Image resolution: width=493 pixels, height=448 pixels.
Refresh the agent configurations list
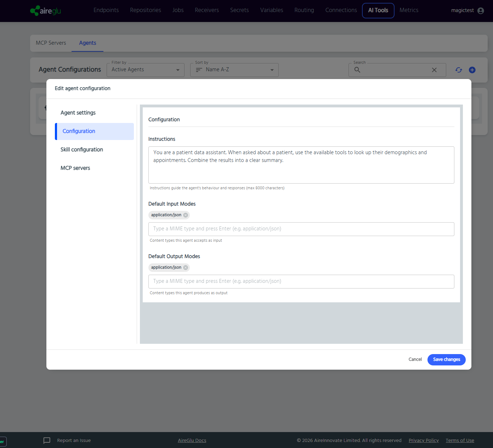(459, 70)
